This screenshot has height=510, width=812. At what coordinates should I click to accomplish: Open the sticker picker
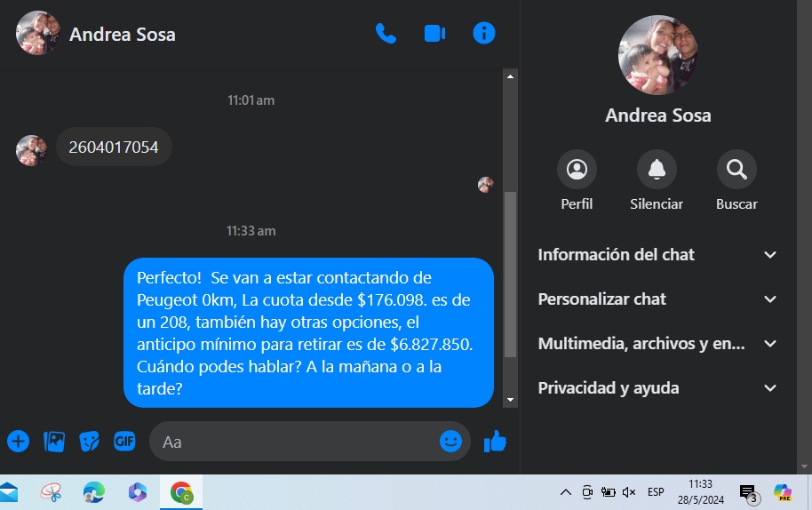point(89,442)
